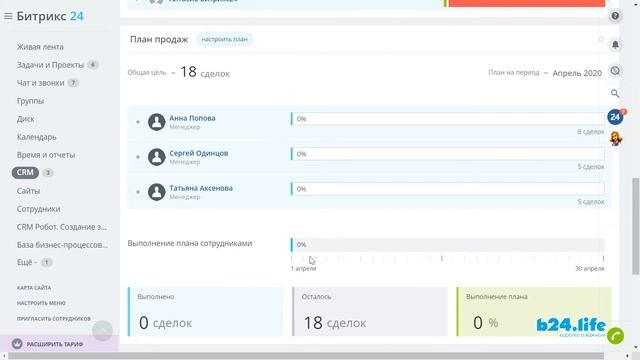The image size is (640, 360).
Task: Open Время и отчеты menu item
Action: 46,155
